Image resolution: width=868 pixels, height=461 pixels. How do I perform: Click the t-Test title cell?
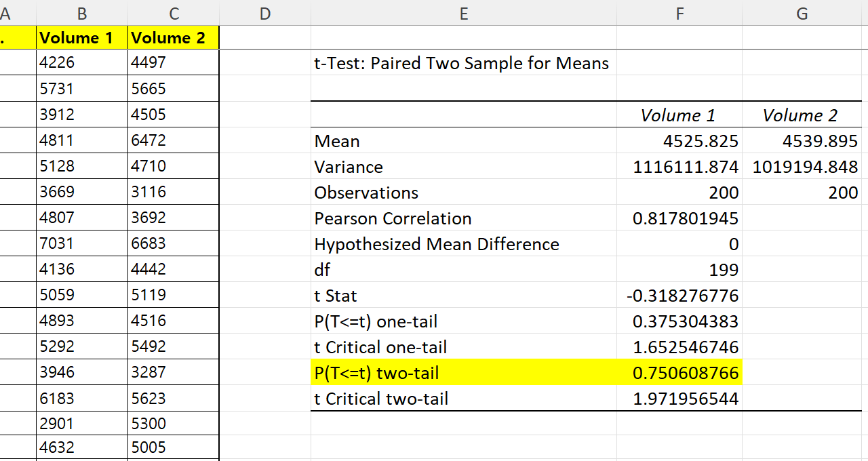[462, 64]
